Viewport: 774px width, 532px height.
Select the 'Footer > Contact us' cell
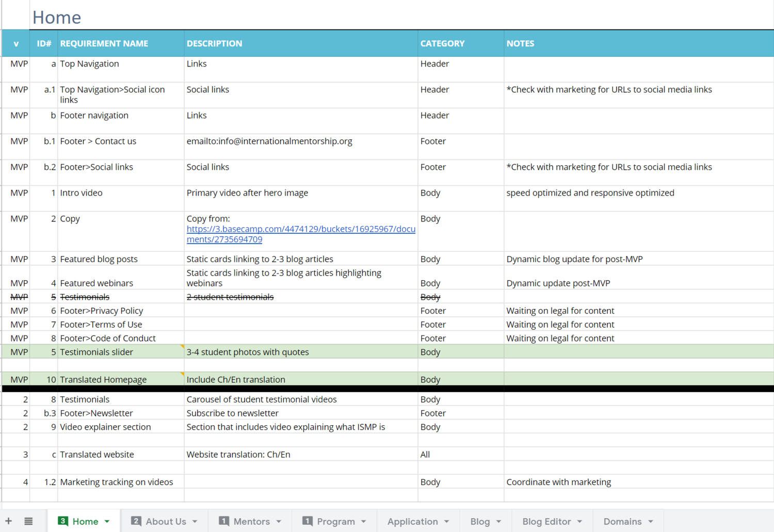pyautogui.click(x=121, y=147)
